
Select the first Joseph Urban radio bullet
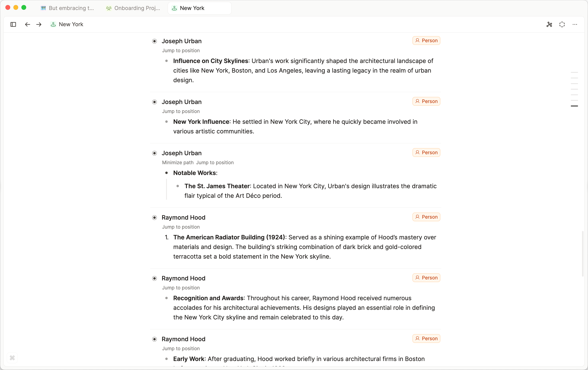154,41
